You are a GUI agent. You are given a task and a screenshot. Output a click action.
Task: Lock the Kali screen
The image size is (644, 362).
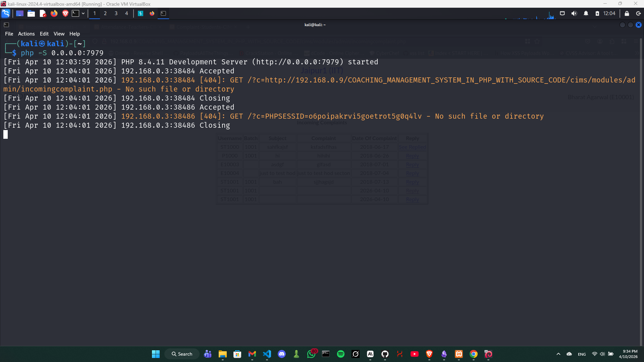[x=627, y=13]
